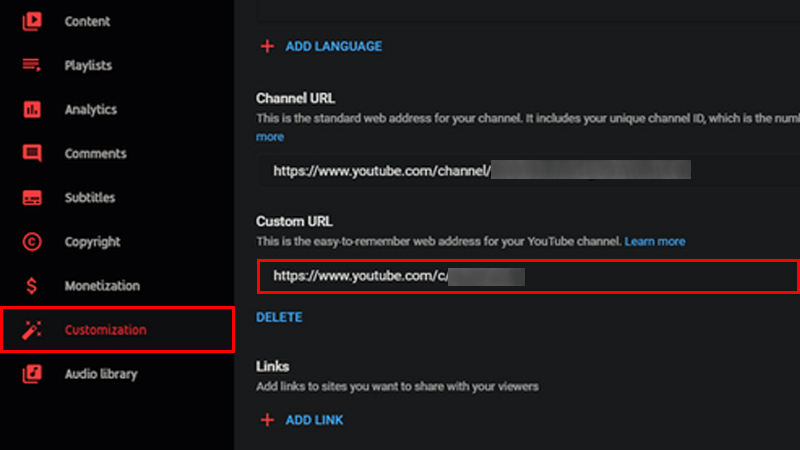Click the Analytics bar chart icon
The width and height of the screenshot is (800, 450).
click(32, 109)
